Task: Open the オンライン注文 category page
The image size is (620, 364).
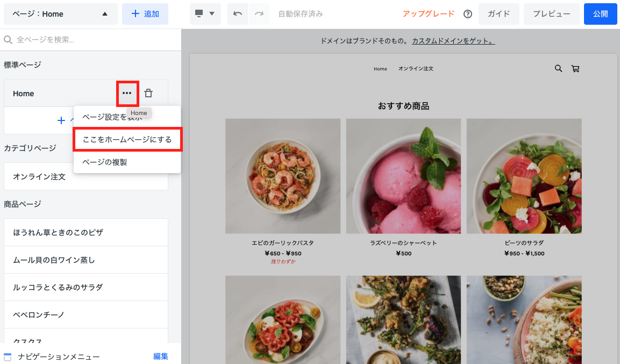Action: pyautogui.click(x=86, y=177)
